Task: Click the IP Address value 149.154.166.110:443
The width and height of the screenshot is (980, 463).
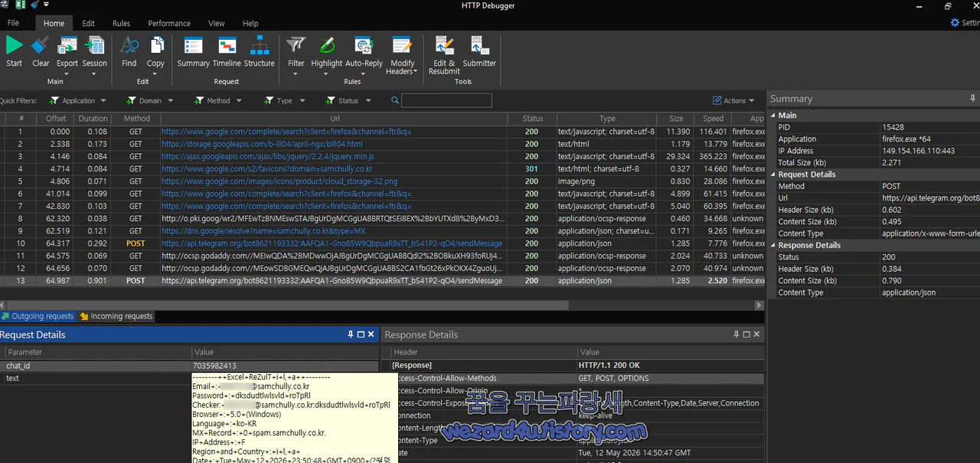Action: [920, 151]
